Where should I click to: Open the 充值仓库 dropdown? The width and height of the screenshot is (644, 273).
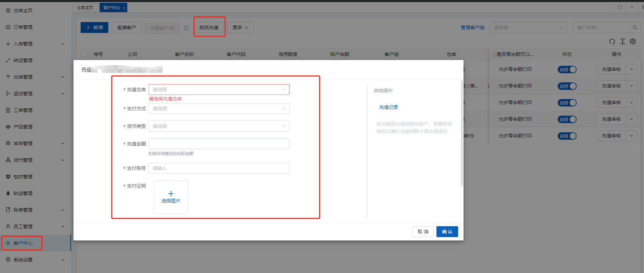[219, 90]
